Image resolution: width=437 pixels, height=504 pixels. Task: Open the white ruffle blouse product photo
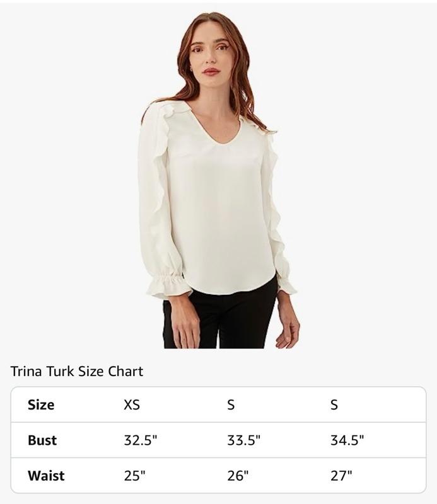coord(219,180)
